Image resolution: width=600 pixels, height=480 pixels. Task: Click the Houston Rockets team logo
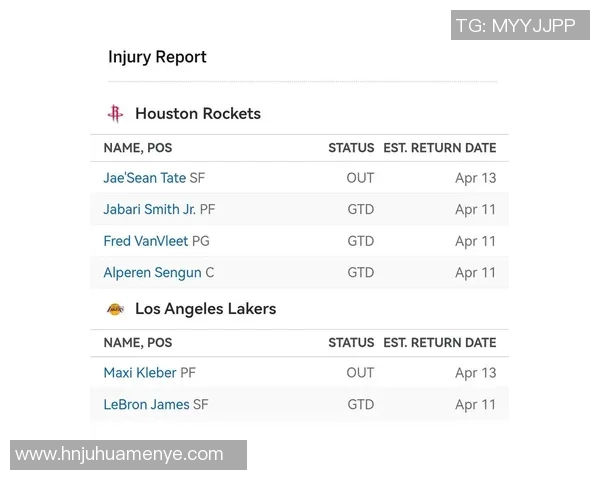(x=116, y=114)
